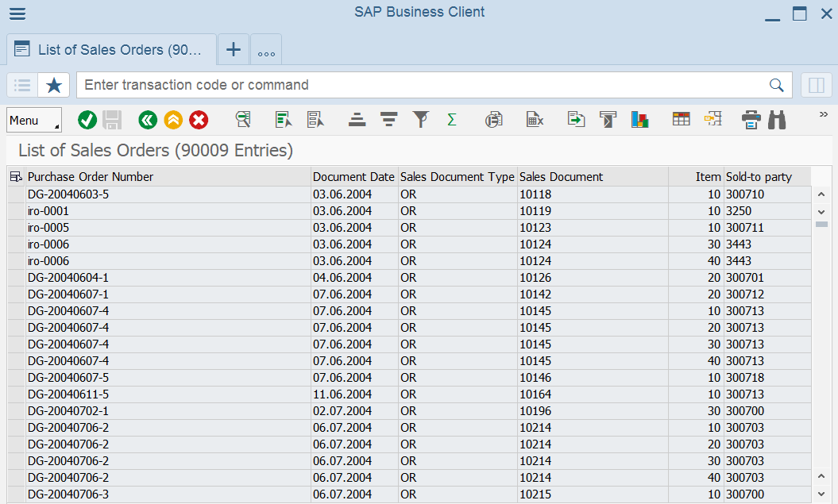Toggle the list view button beside the star
This screenshot has height=504, width=838.
coord(22,85)
